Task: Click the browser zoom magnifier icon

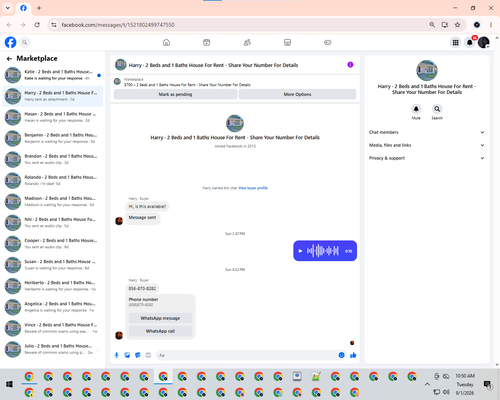Action: point(432,25)
